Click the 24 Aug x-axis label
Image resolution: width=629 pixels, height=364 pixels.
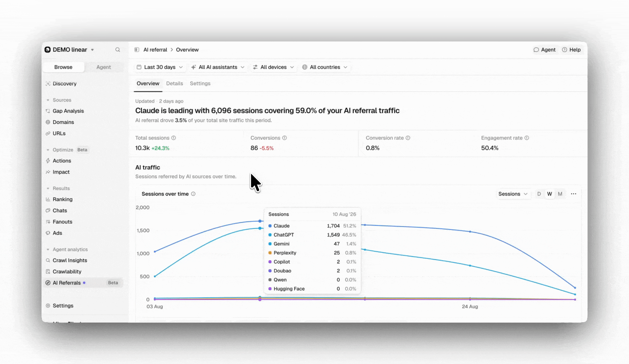pos(470,306)
